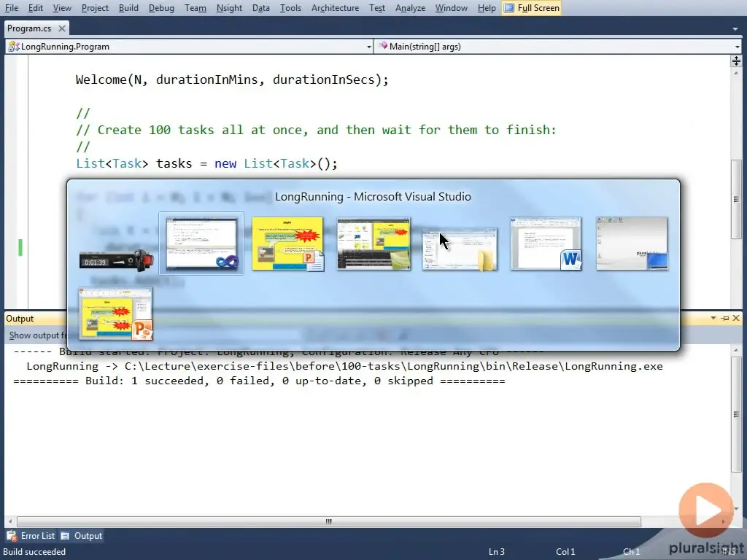Open the Architecture menu
This screenshot has width=747, height=560.
[335, 8]
